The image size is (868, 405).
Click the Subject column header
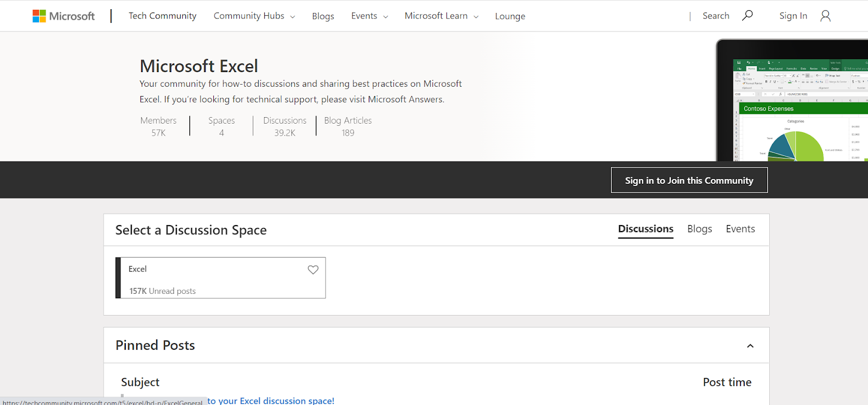click(140, 382)
